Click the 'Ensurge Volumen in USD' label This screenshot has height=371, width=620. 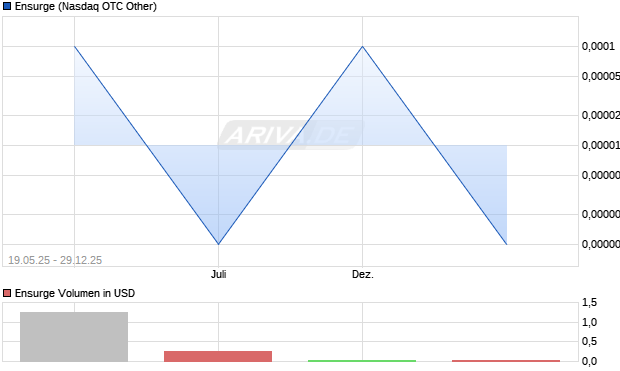(x=75, y=293)
